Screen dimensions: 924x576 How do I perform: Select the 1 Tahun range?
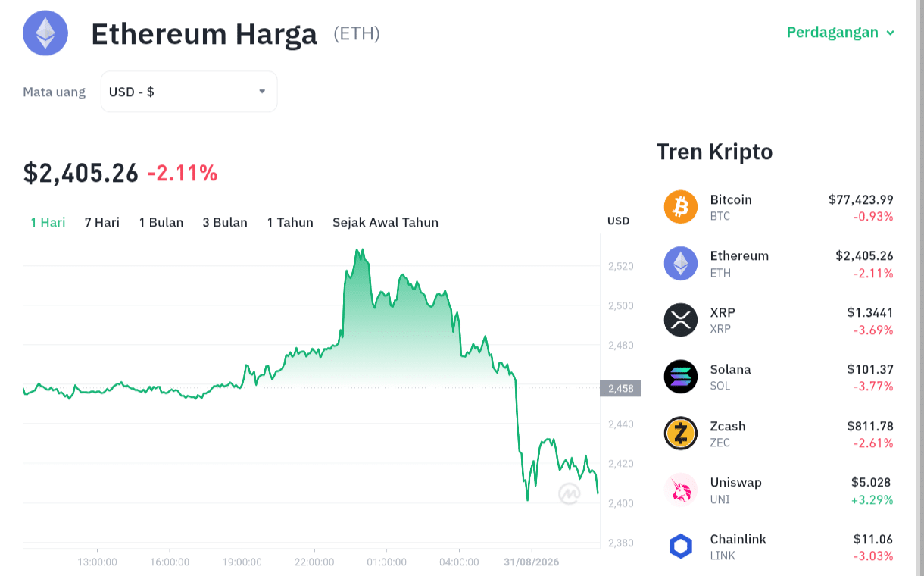pos(290,222)
